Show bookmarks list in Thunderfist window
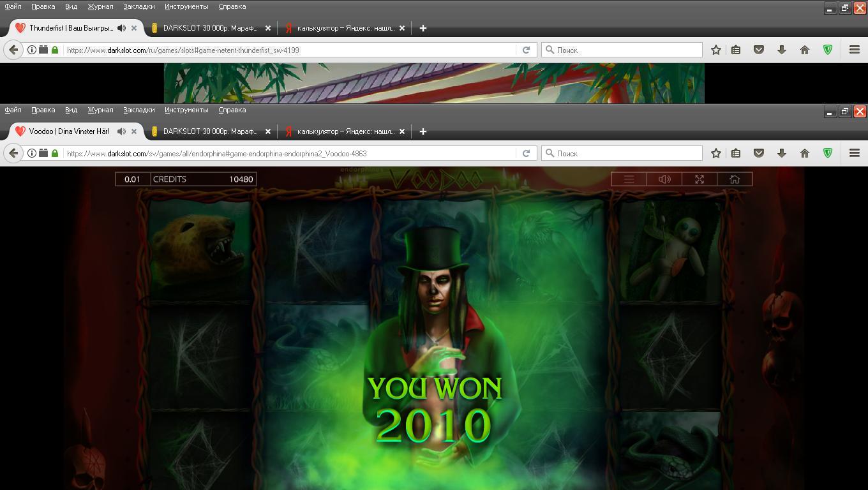 point(736,50)
